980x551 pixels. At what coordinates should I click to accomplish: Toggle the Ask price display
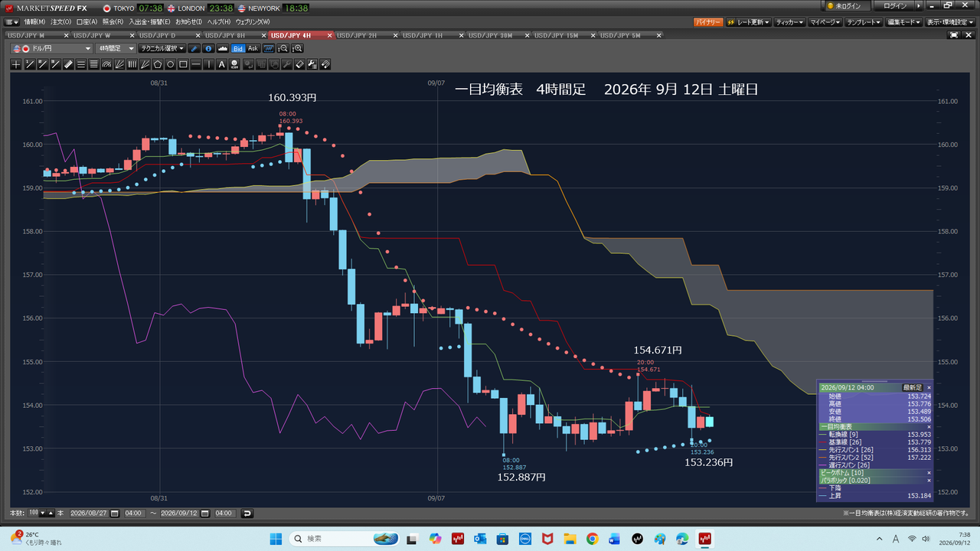253,48
